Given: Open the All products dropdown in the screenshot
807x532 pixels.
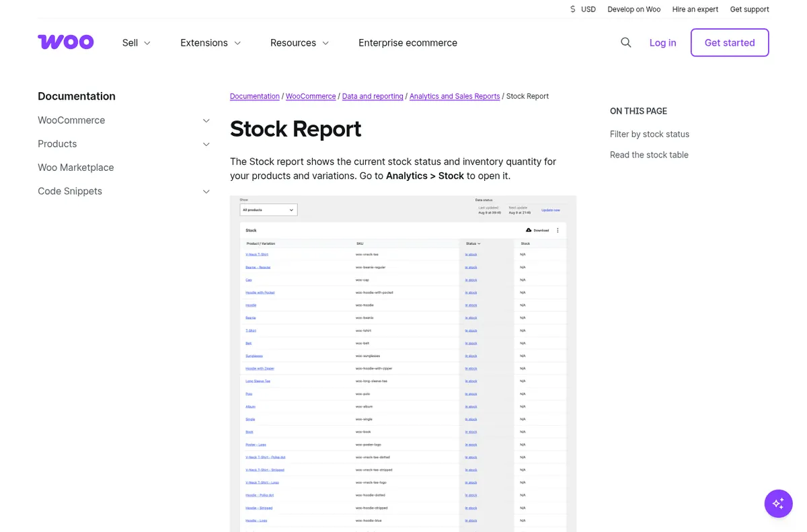Looking at the screenshot, I should (x=268, y=210).
